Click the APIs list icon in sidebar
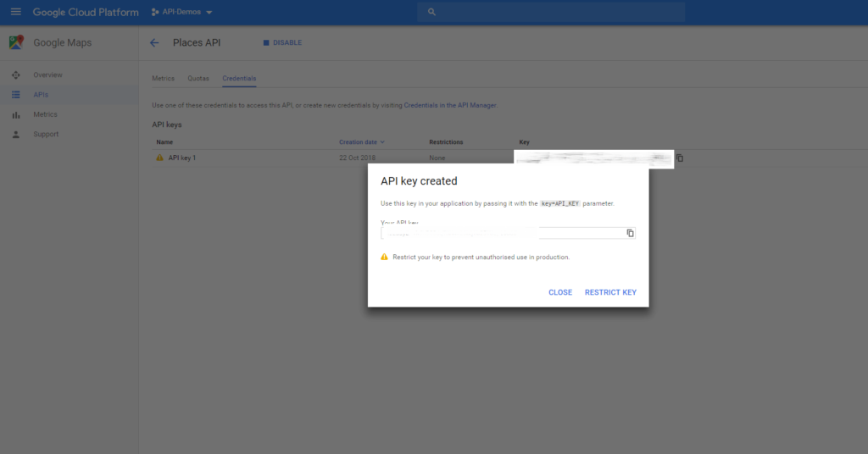The width and height of the screenshot is (868, 454). point(16,95)
